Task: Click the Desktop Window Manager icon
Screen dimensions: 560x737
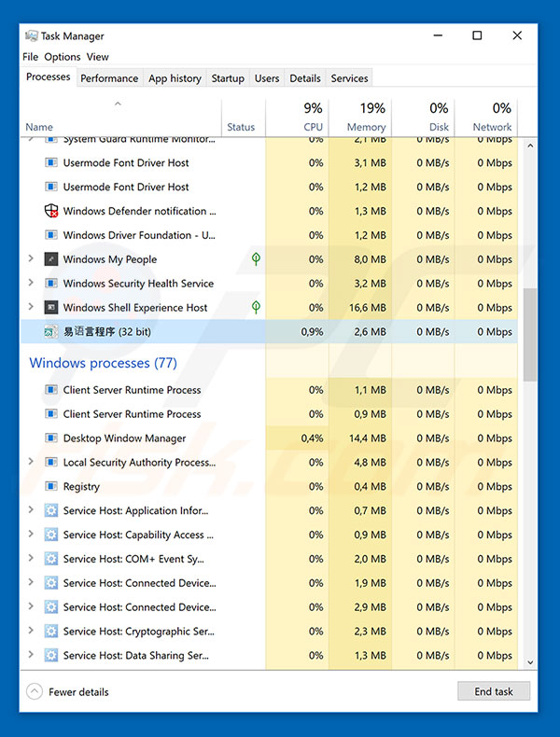Action: (50, 438)
